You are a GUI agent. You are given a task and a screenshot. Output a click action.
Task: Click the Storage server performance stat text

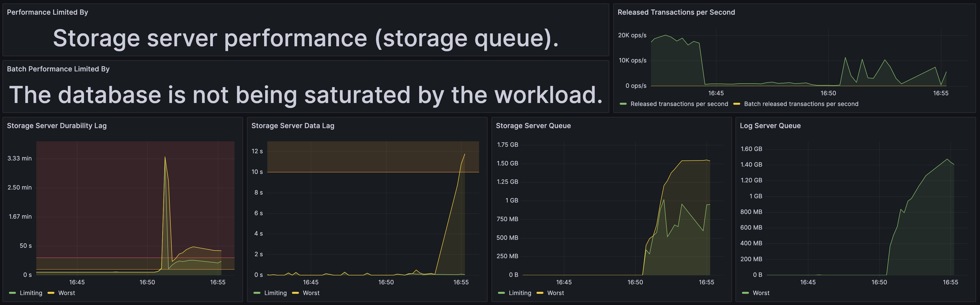306,38
